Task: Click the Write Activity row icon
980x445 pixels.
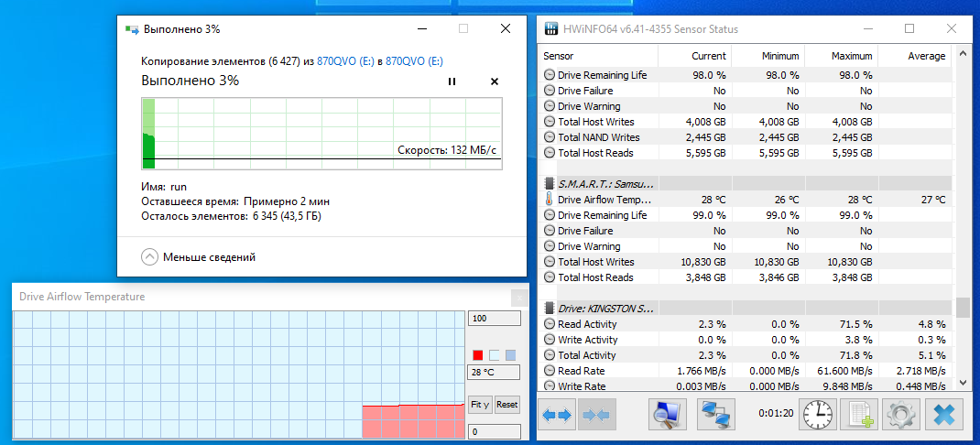Action: (549, 340)
